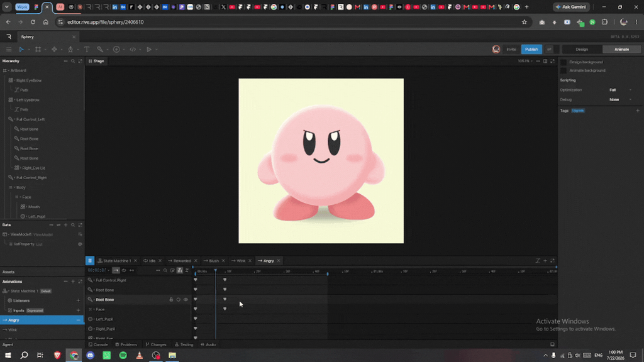Screen dimensions: 644x362
Task: Choose the Artboard frame tool
Action: tap(38, 49)
